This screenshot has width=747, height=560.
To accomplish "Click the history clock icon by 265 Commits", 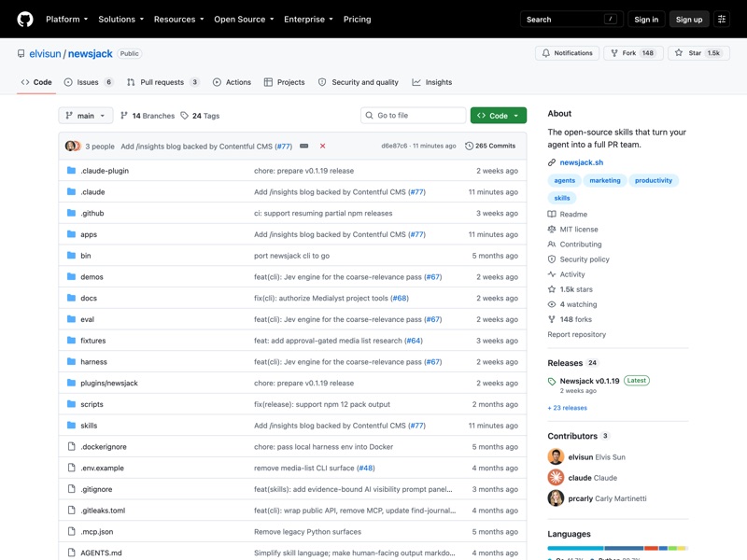I will [x=469, y=146].
